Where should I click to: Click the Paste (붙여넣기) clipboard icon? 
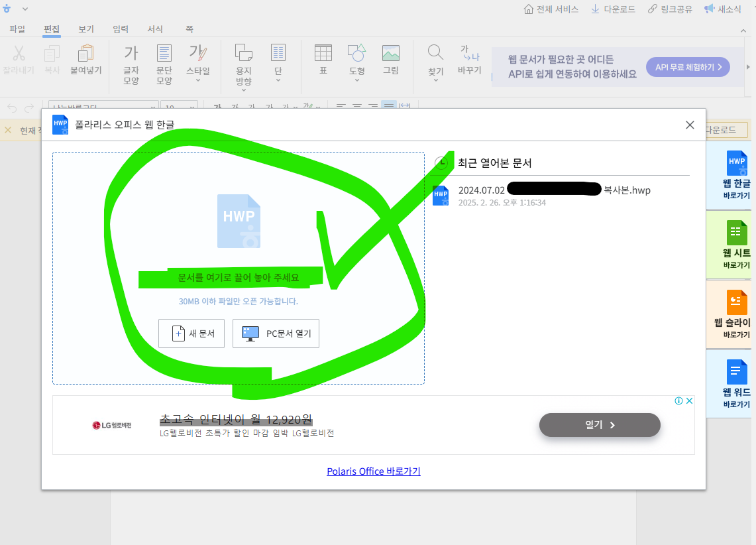click(x=86, y=53)
